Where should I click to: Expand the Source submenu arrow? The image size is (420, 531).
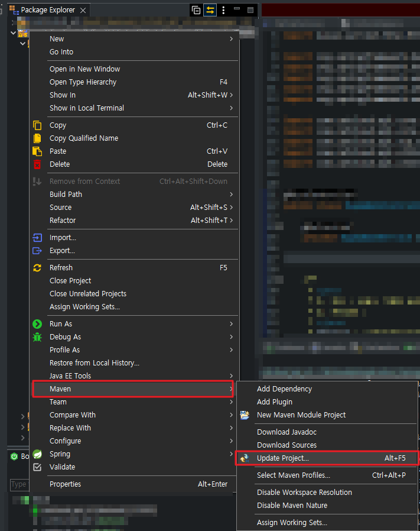pyautogui.click(x=231, y=207)
